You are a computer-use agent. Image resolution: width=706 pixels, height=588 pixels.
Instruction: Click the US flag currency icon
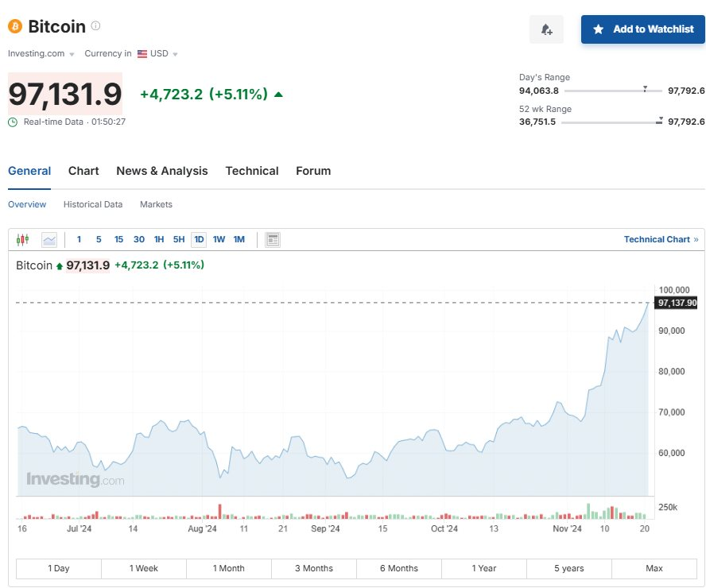pos(142,54)
